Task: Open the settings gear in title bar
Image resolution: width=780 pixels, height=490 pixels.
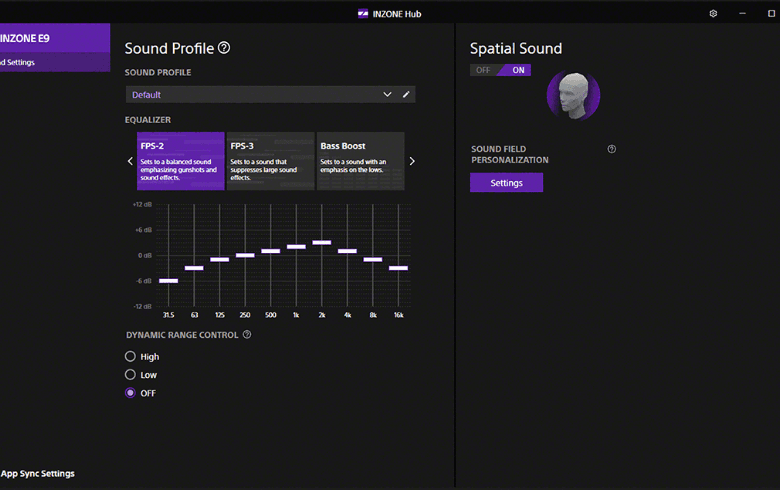Action: [x=713, y=13]
